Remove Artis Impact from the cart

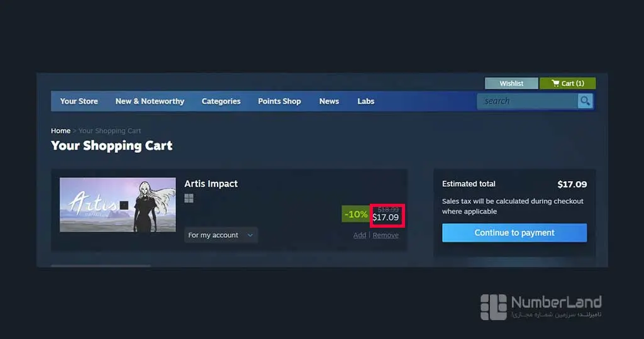click(x=386, y=235)
